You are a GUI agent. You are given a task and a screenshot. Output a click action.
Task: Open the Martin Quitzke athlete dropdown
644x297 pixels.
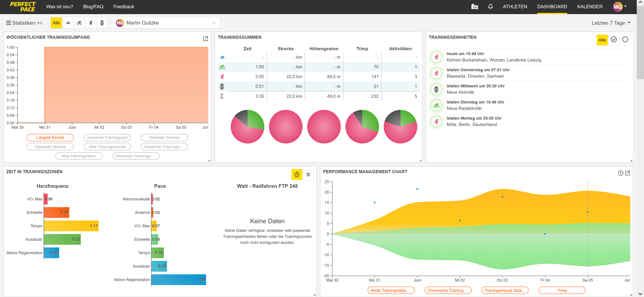coord(166,23)
